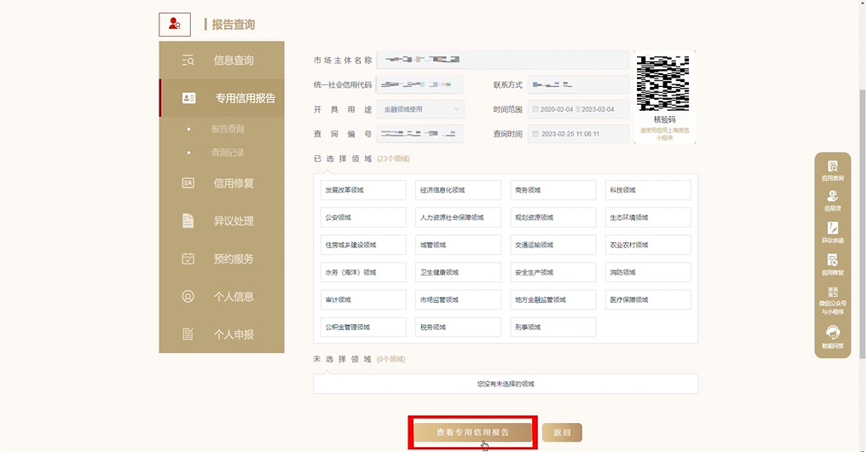Select 信用修复 in the left sidebar menu
The height and width of the screenshot is (452, 868).
222,183
